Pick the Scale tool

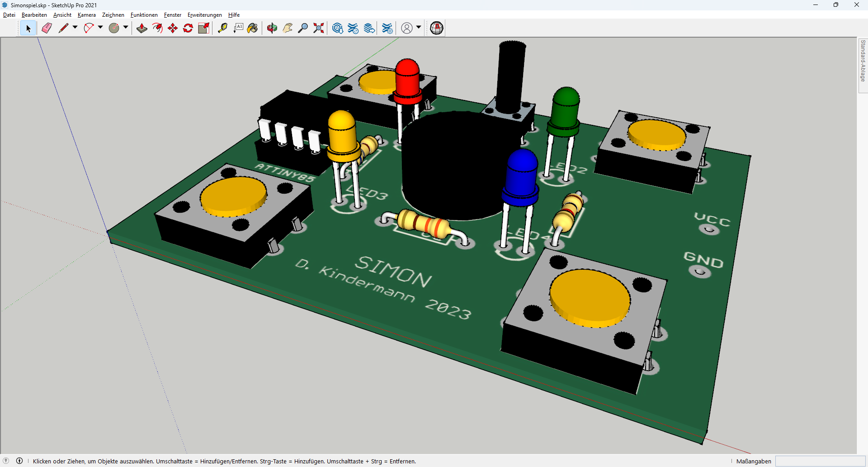click(x=204, y=29)
